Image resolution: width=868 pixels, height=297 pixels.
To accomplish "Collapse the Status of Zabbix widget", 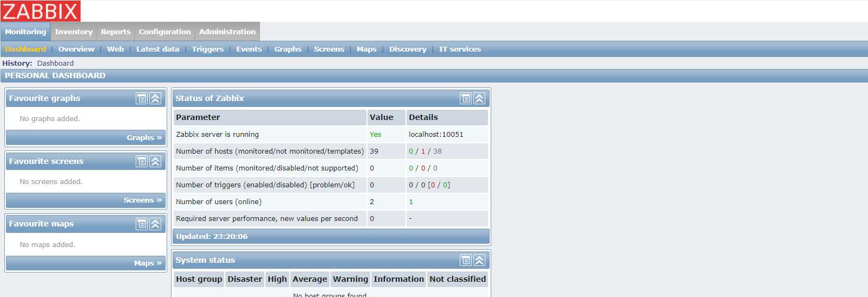I will (x=479, y=98).
